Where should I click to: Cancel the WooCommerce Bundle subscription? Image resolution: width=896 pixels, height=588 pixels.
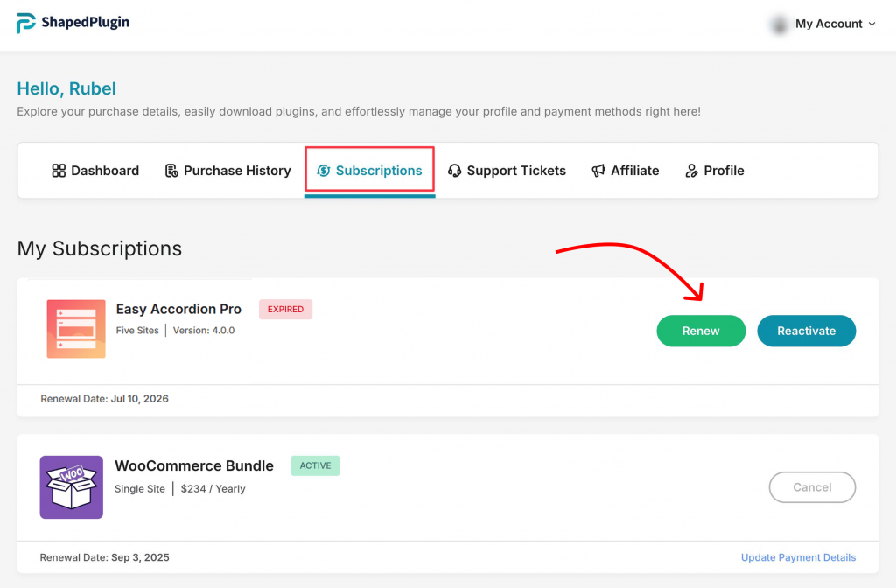pos(812,487)
